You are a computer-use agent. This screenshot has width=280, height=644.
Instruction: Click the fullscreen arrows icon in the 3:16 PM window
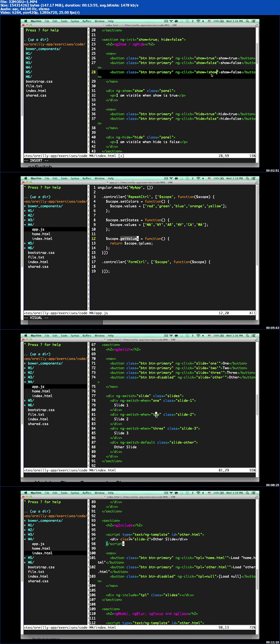click(256, 25)
